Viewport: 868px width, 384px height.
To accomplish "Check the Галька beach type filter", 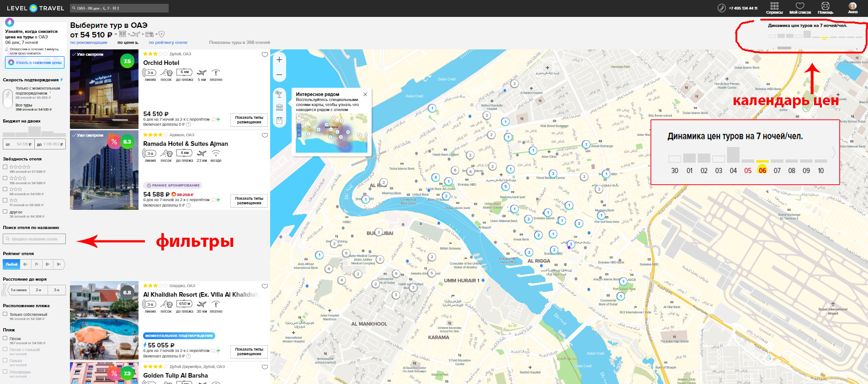I will click(5, 360).
